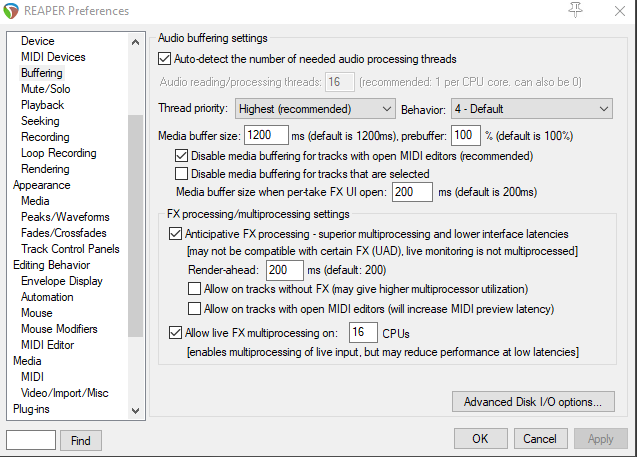Open Advanced Disk I/O options
The height and width of the screenshot is (457, 637).
click(x=533, y=402)
